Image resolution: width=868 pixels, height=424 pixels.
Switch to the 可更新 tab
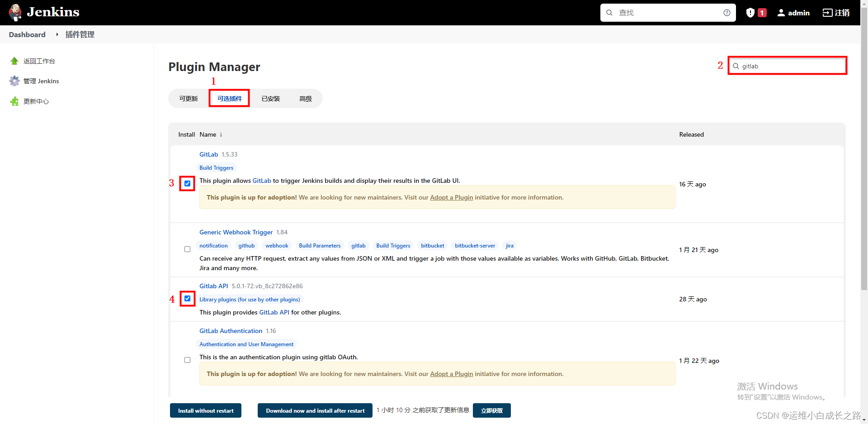189,99
